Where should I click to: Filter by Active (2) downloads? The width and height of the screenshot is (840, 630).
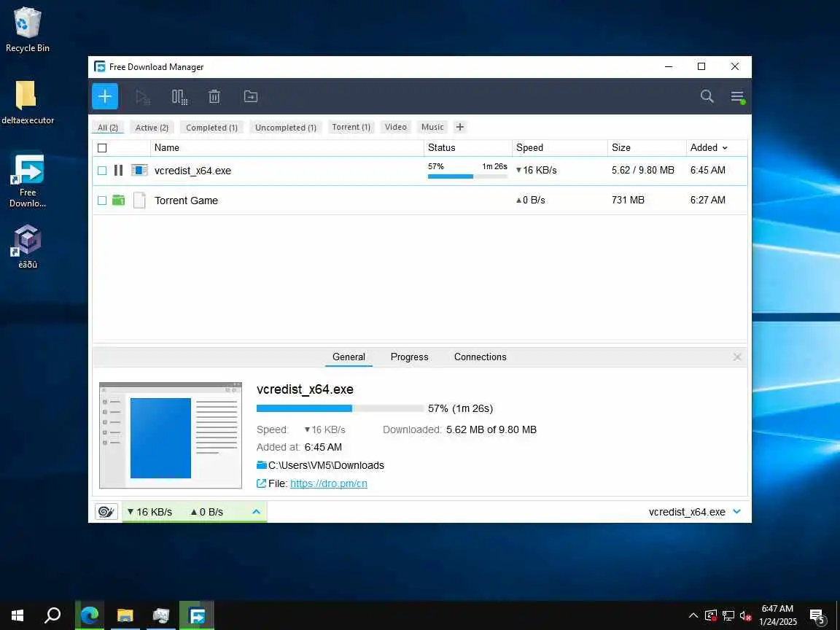tap(152, 128)
